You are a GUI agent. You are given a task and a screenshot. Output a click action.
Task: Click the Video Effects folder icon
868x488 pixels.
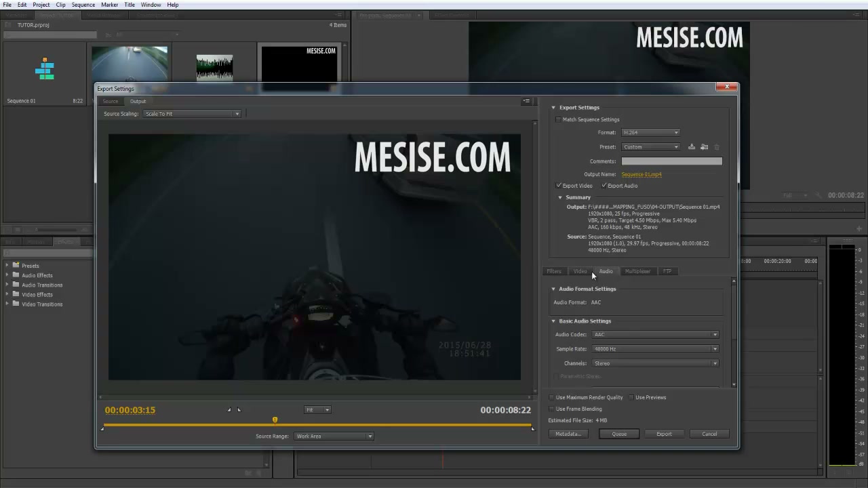click(16, 294)
